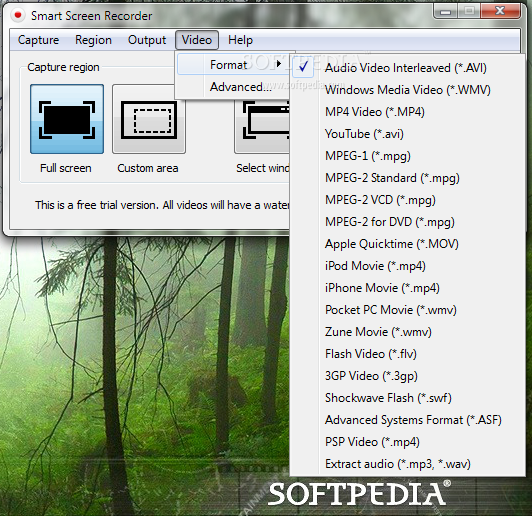Screen dimensions: 532x516
Task: Select PSP Video (*.mp4) format
Action: [x=407, y=442]
